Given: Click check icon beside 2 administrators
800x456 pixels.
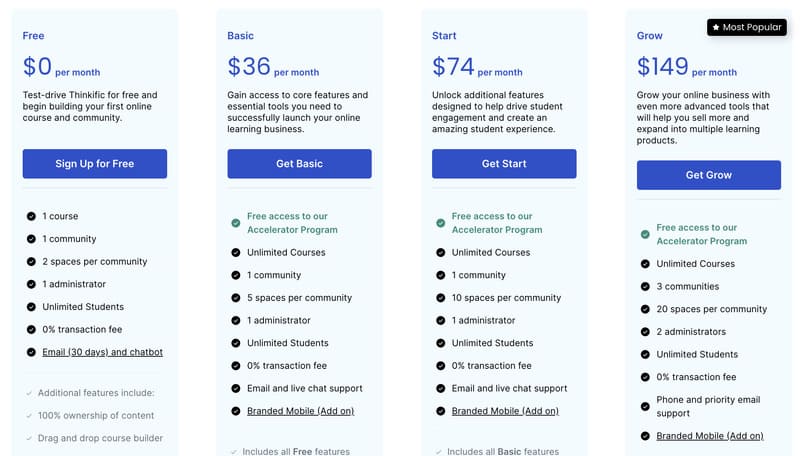Looking at the screenshot, I should pyautogui.click(x=646, y=332).
